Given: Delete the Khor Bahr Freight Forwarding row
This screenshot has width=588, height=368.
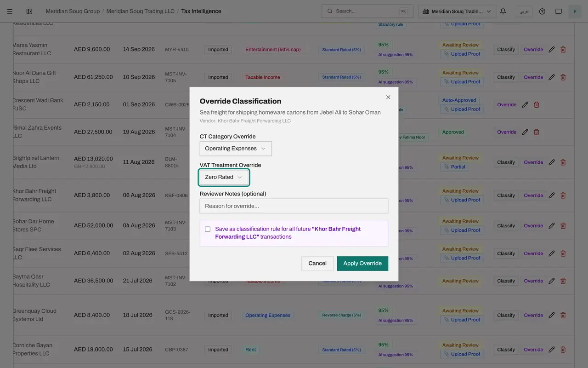Looking at the screenshot, I should pos(563,195).
